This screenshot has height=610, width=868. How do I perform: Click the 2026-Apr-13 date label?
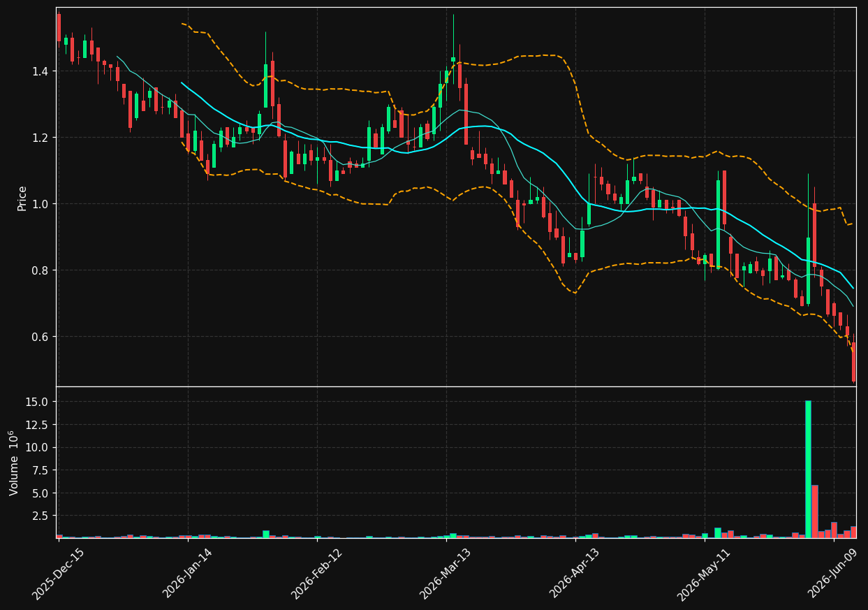pyautogui.click(x=575, y=574)
